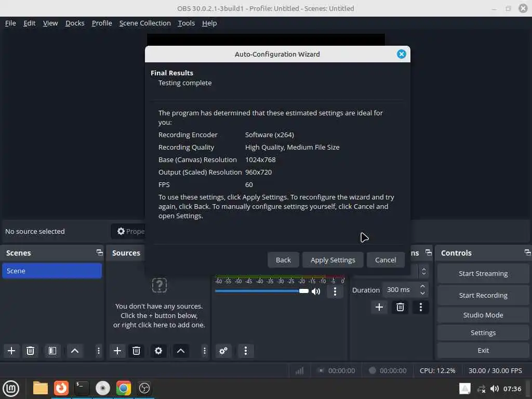532x399 pixels.
Task: Open advanced audio properties gears icon
Action: point(223,351)
